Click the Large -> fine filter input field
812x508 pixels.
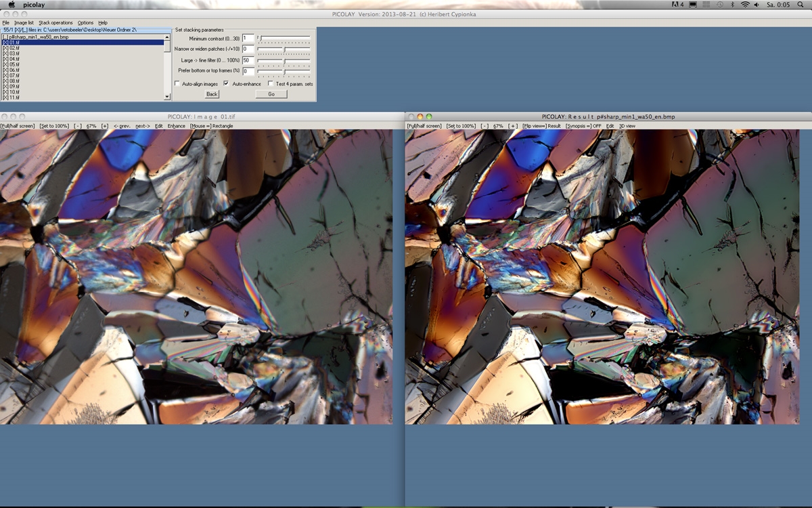248,60
